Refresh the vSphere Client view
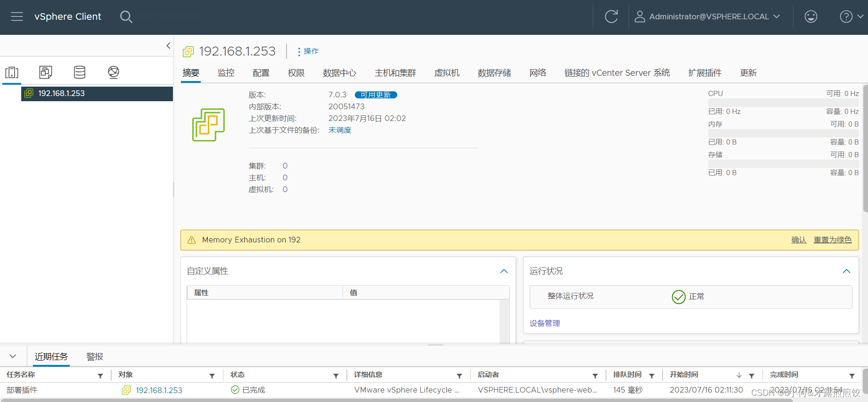The height and width of the screenshot is (402, 868). click(x=611, y=16)
